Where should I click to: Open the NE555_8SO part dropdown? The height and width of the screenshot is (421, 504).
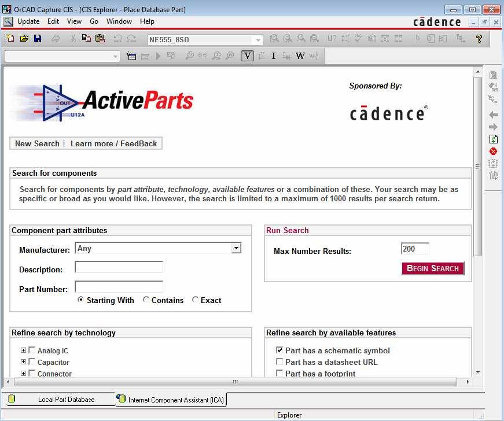pyautogui.click(x=258, y=40)
